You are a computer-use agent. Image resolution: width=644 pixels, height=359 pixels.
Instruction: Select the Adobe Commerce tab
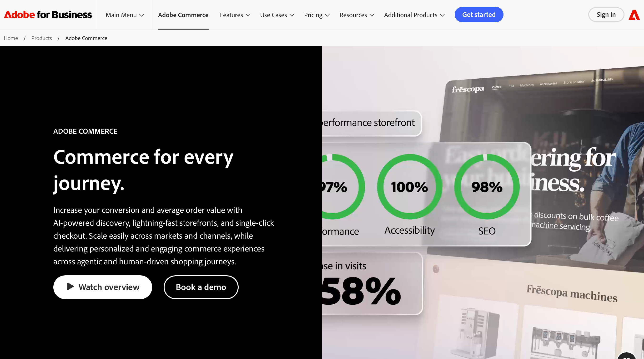[183, 15]
